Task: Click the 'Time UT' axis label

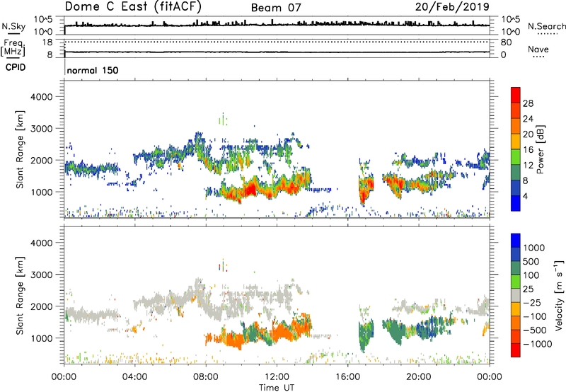Action: point(277,388)
